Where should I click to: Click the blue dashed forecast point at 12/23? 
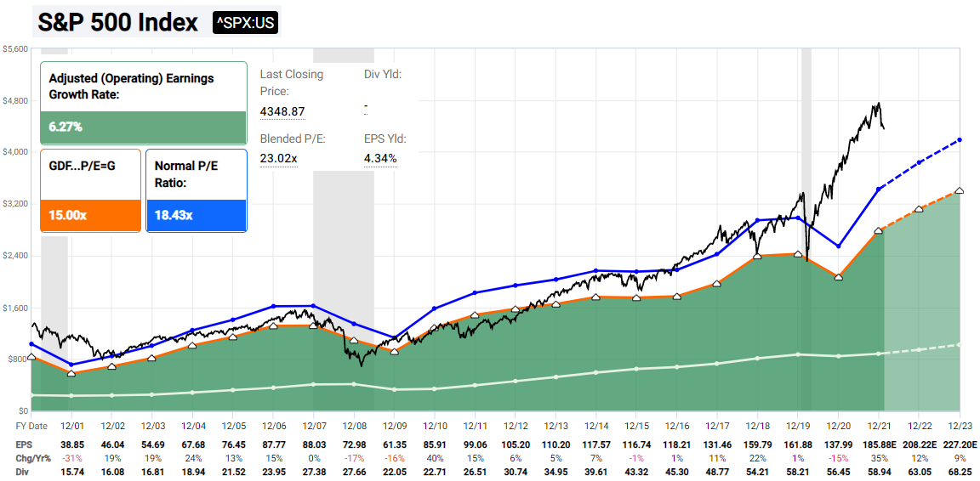click(x=960, y=140)
